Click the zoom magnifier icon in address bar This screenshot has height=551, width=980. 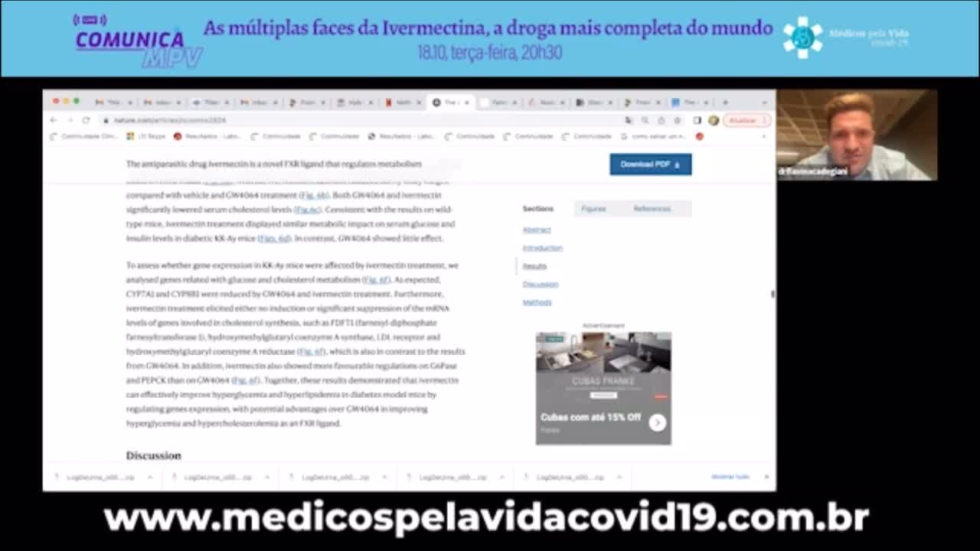coord(645,120)
